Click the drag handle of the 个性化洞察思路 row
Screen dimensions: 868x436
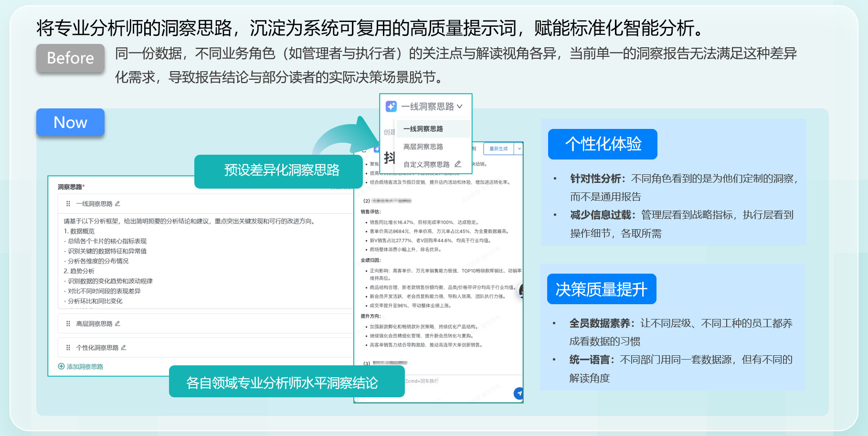(x=68, y=348)
